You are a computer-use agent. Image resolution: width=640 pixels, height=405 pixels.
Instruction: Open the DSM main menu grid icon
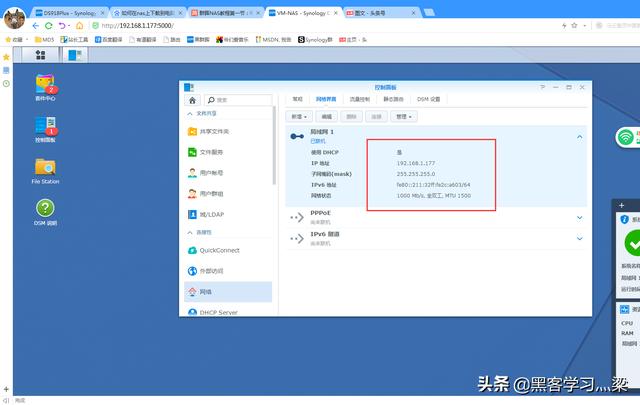tap(40, 55)
